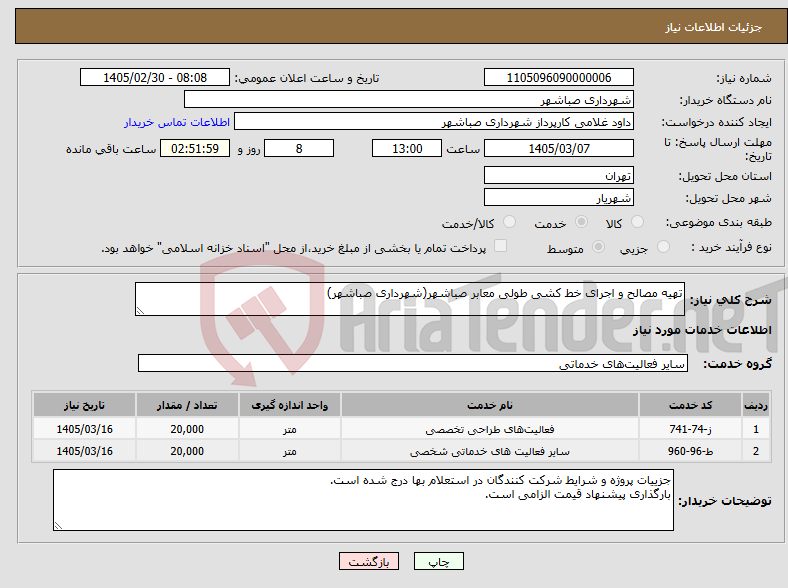This screenshot has height=588, width=788.
Task: Click the announcement date field 1405/02/30 - 08:08
Action: coord(155,77)
